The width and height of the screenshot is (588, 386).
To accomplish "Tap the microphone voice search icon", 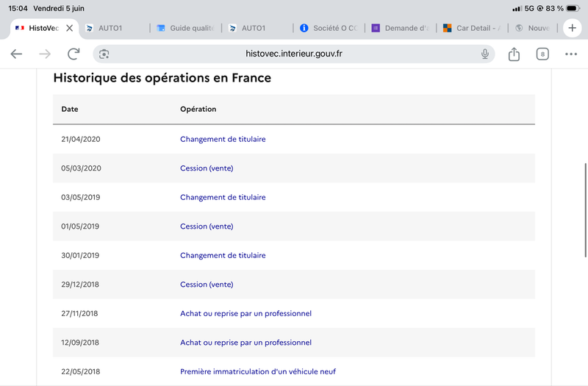I will [485, 54].
